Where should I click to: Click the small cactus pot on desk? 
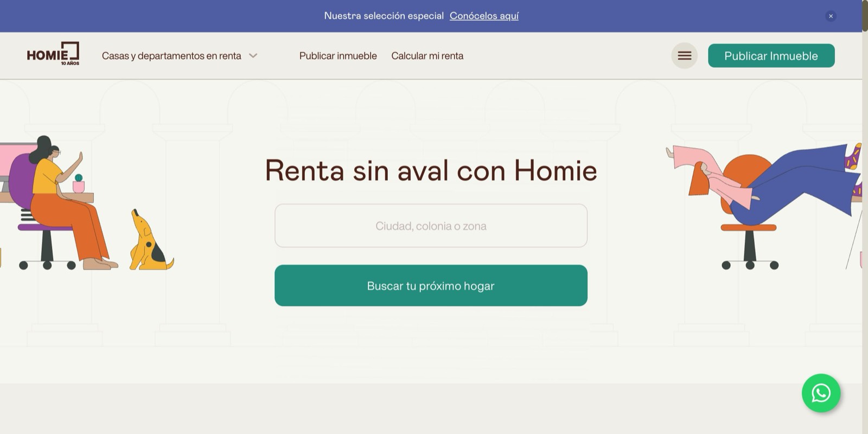(x=79, y=184)
